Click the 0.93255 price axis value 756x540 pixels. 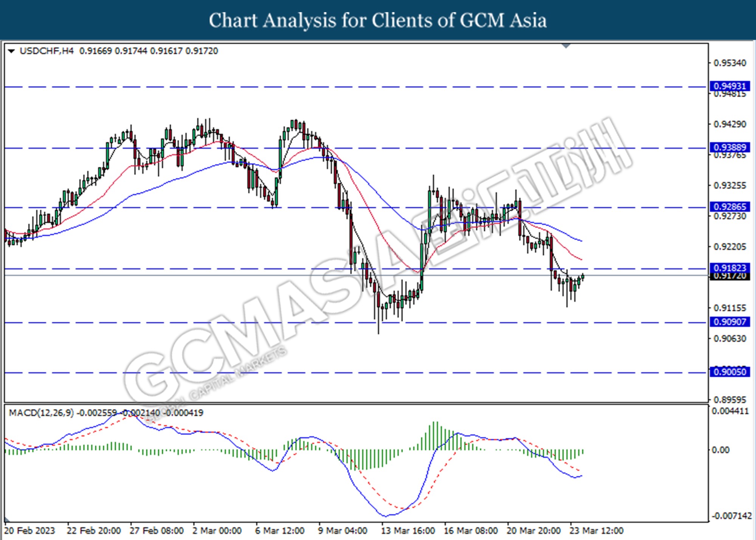(x=730, y=186)
